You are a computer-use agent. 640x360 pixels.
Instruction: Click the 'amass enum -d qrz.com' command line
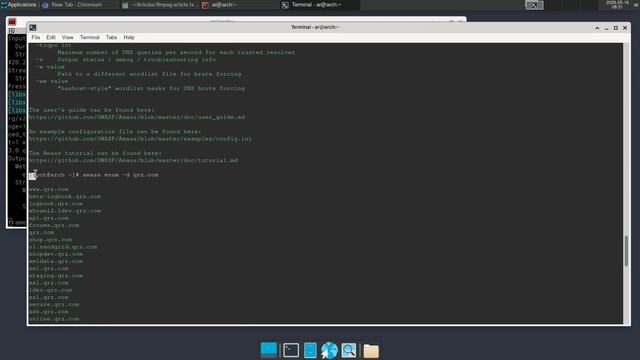[x=120, y=175]
